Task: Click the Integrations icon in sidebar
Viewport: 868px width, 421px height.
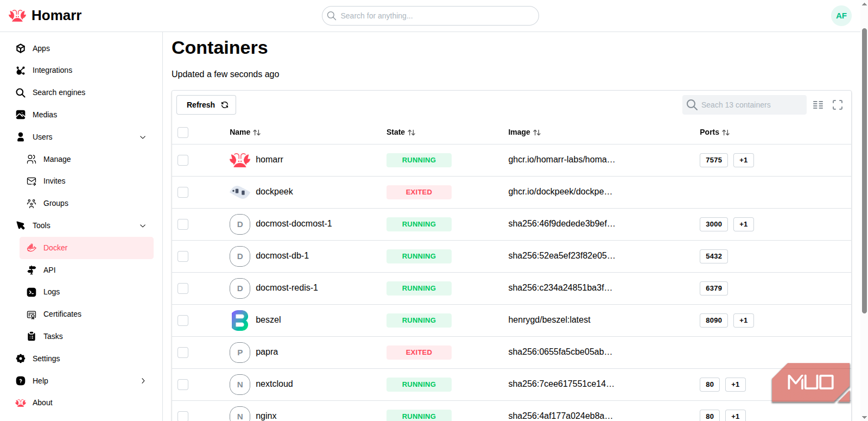Action: click(x=21, y=71)
